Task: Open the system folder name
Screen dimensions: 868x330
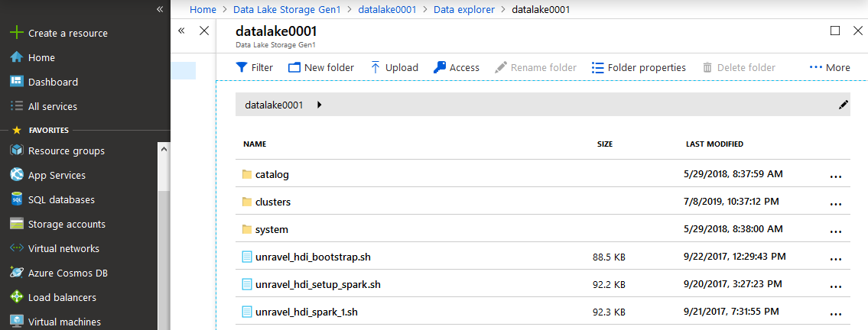Action: coord(271,229)
